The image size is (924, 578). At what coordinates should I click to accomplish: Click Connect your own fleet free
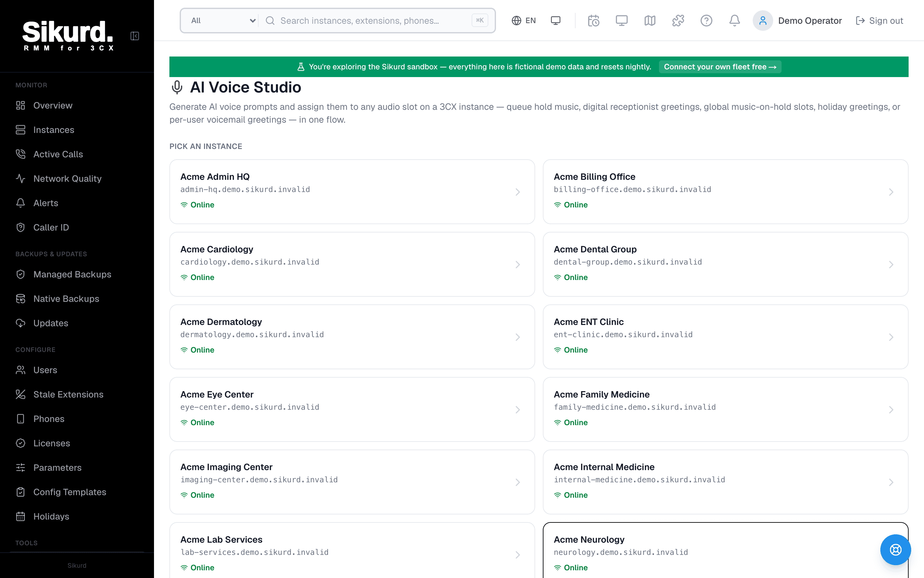pyautogui.click(x=720, y=67)
